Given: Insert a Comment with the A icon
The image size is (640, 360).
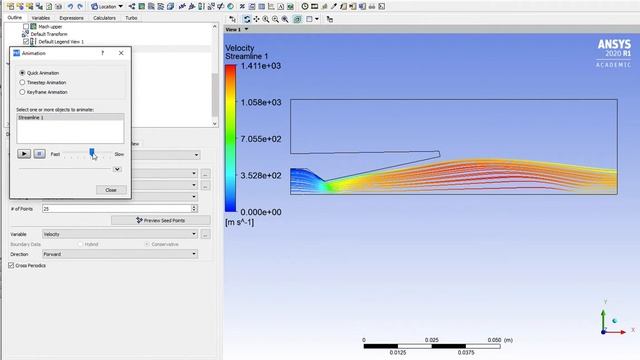Looking at the screenshot, I should point(281,7).
